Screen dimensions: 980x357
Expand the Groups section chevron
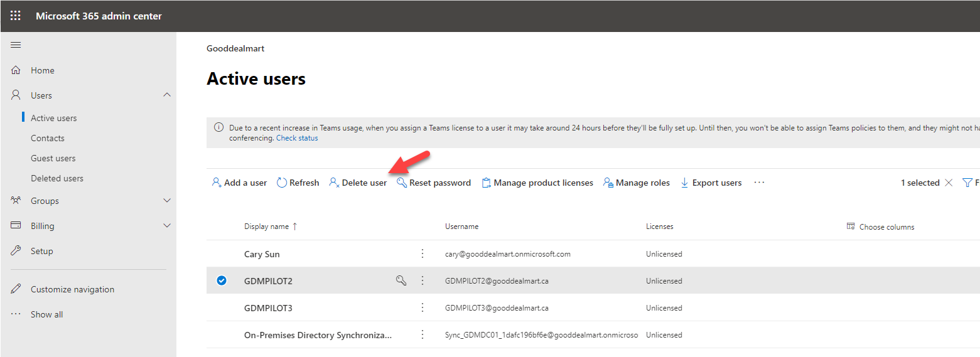(x=167, y=201)
